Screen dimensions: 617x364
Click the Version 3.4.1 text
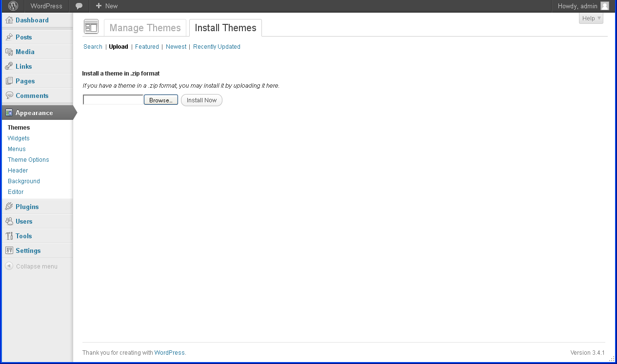(587, 353)
